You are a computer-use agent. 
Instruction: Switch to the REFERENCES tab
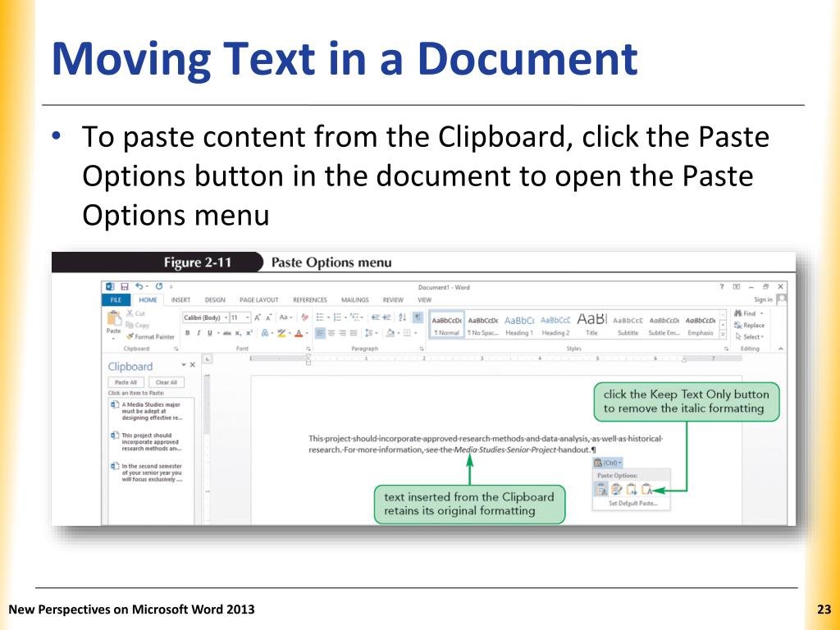(309, 300)
